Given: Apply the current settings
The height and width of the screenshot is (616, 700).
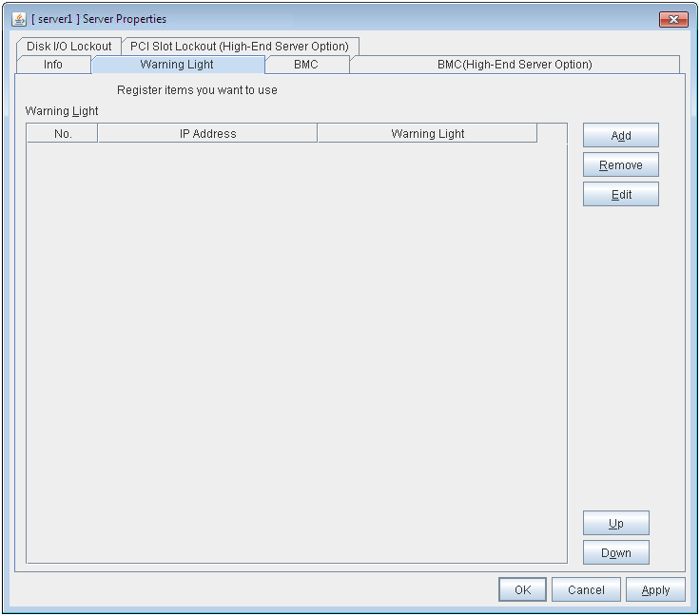Looking at the screenshot, I should coord(655,590).
